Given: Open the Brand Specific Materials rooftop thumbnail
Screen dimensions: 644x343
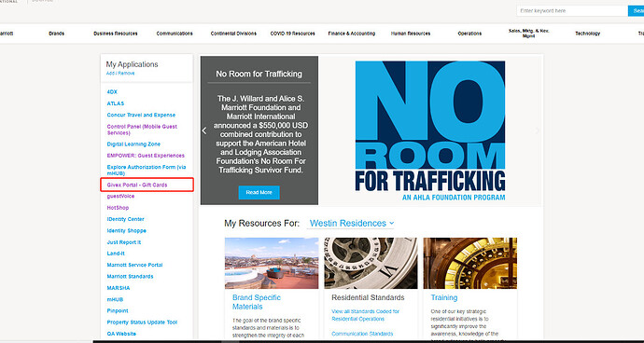Looking at the screenshot, I should (x=272, y=263).
